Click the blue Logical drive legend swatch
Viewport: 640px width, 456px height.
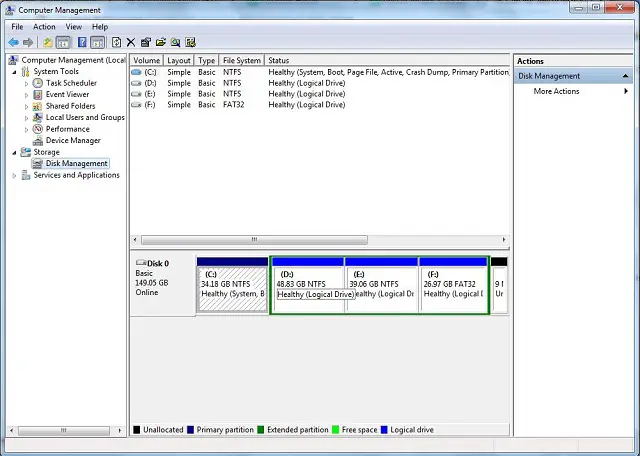[384, 430]
